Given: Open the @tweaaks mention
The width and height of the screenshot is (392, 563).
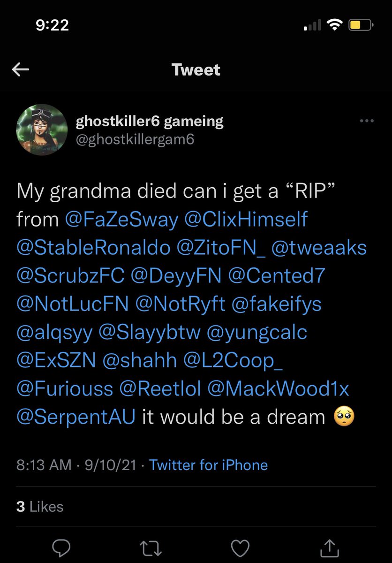Looking at the screenshot, I should coord(319,248).
